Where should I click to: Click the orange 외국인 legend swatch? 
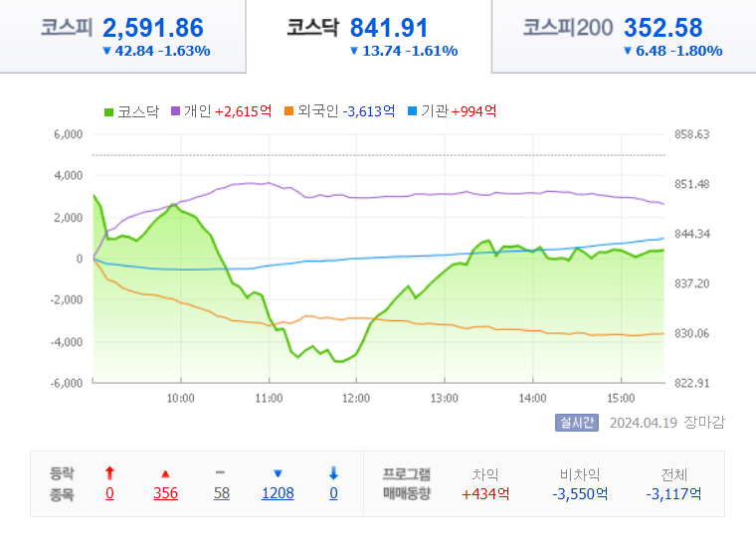[288, 111]
